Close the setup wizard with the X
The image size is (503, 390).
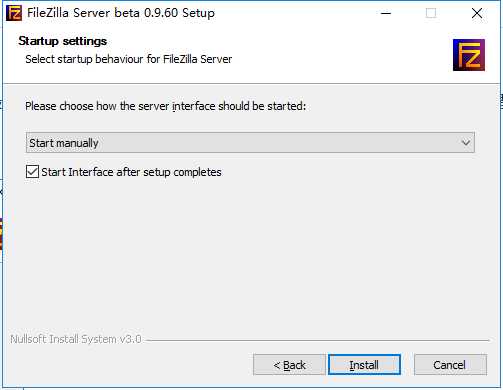coord(477,13)
